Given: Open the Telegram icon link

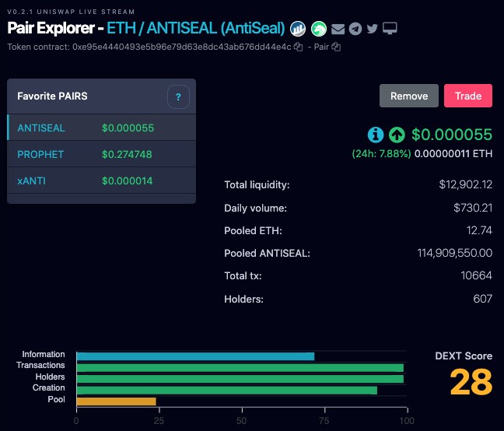Looking at the screenshot, I should coord(355,29).
